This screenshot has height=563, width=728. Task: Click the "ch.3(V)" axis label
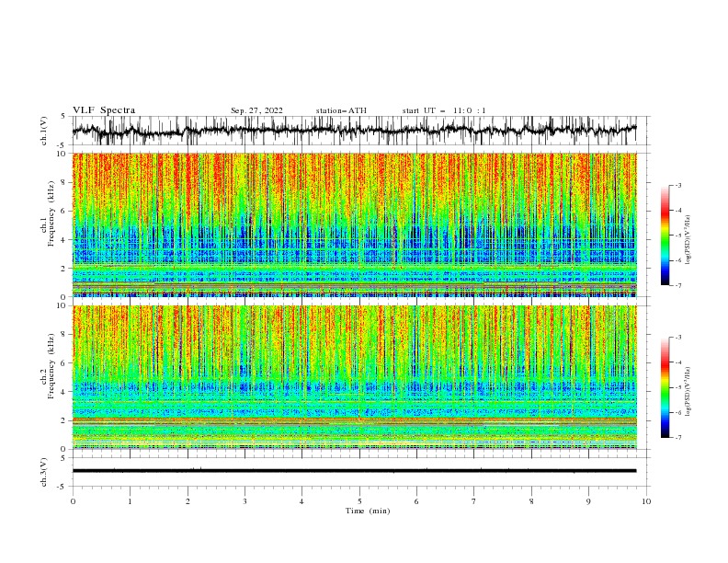[x=44, y=472]
